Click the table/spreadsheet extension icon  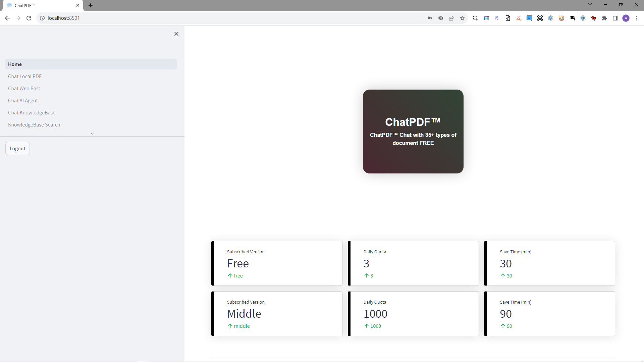486,18
